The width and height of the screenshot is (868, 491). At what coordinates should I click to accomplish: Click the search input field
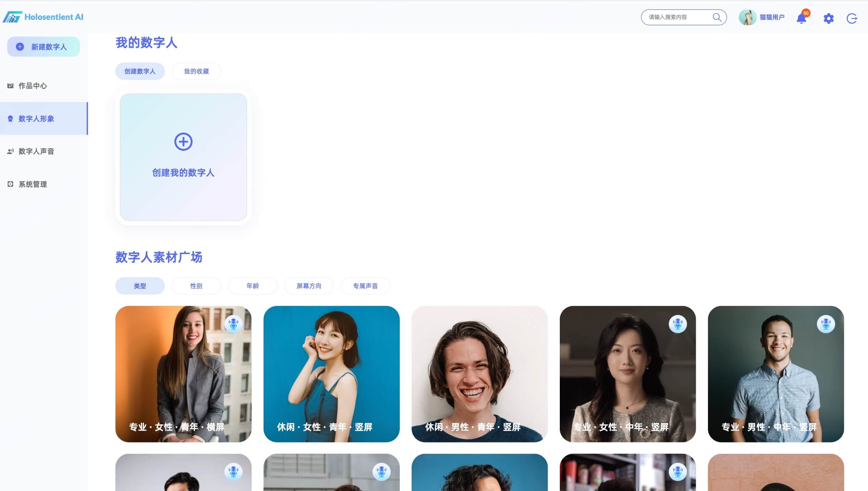coord(675,17)
